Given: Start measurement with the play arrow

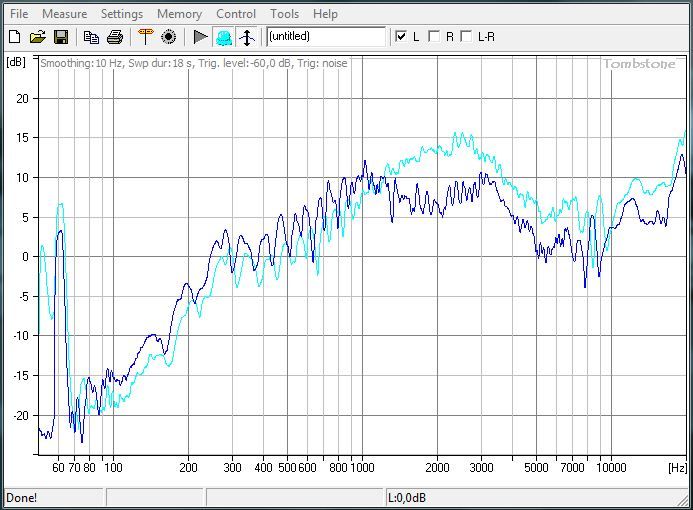Looking at the screenshot, I should coord(200,37).
